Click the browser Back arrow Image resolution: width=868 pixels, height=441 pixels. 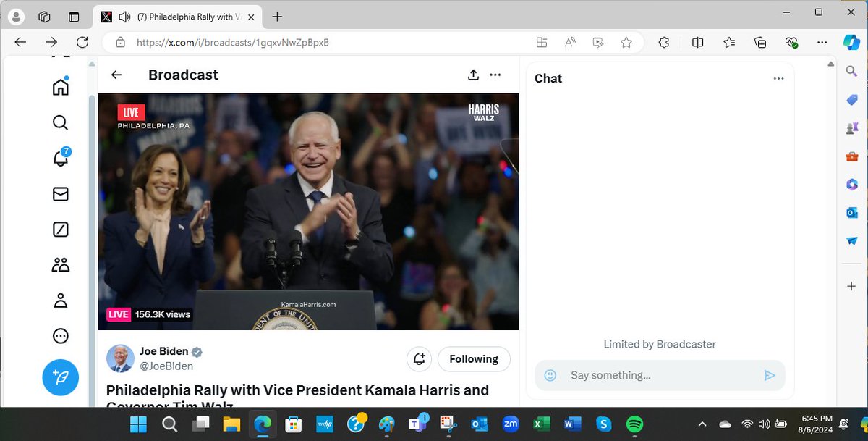pyautogui.click(x=20, y=42)
